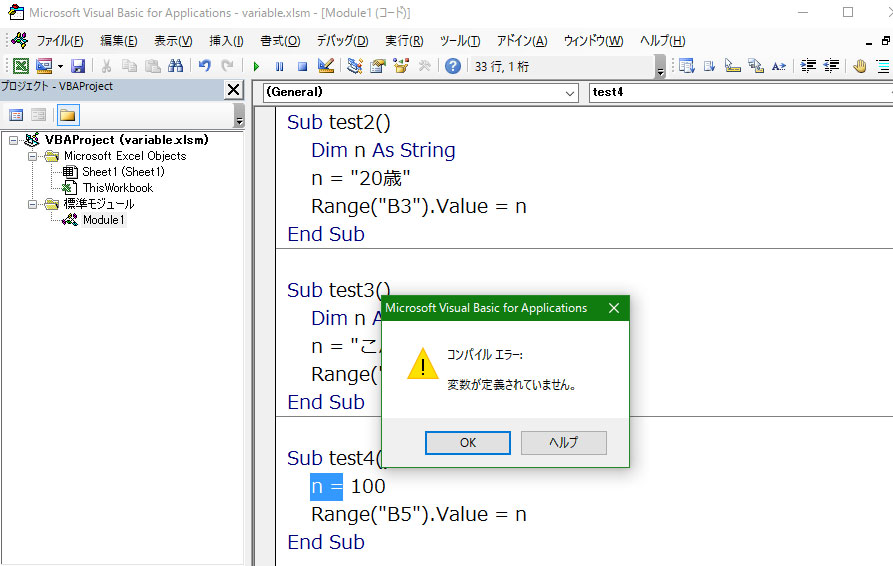Click Project panel toolbar options arrow
The image size is (893, 566).
(x=239, y=116)
